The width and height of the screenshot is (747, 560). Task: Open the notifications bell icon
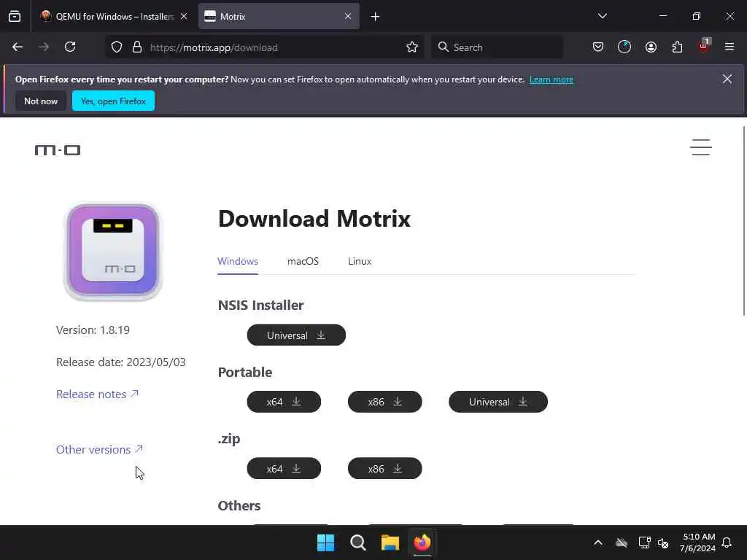pyautogui.click(x=727, y=542)
